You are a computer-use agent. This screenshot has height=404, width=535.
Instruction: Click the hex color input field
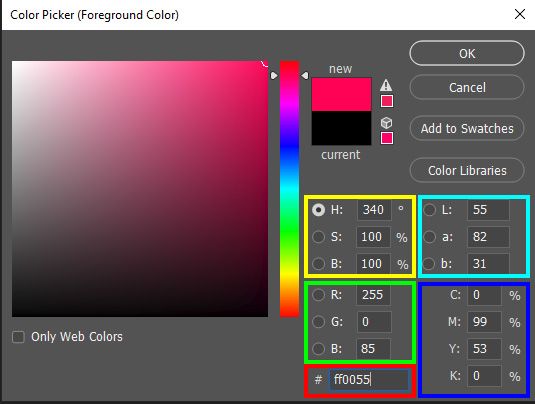[370, 379]
